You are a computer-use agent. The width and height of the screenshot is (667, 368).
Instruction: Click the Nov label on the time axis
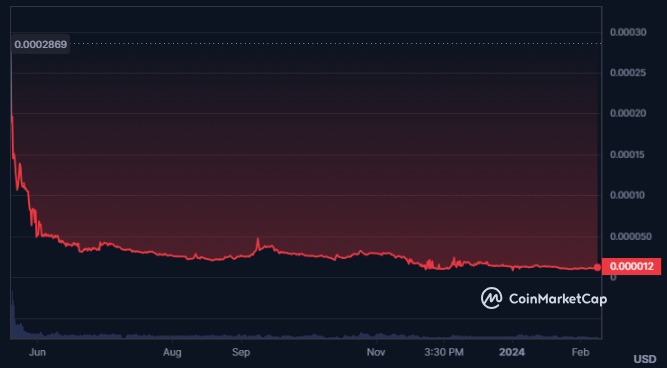[376, 352]
